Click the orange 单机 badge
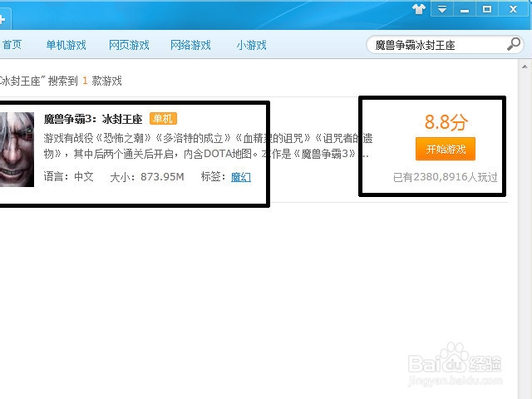This screenshot has height=399, width=532. click(x=163, y=119)
